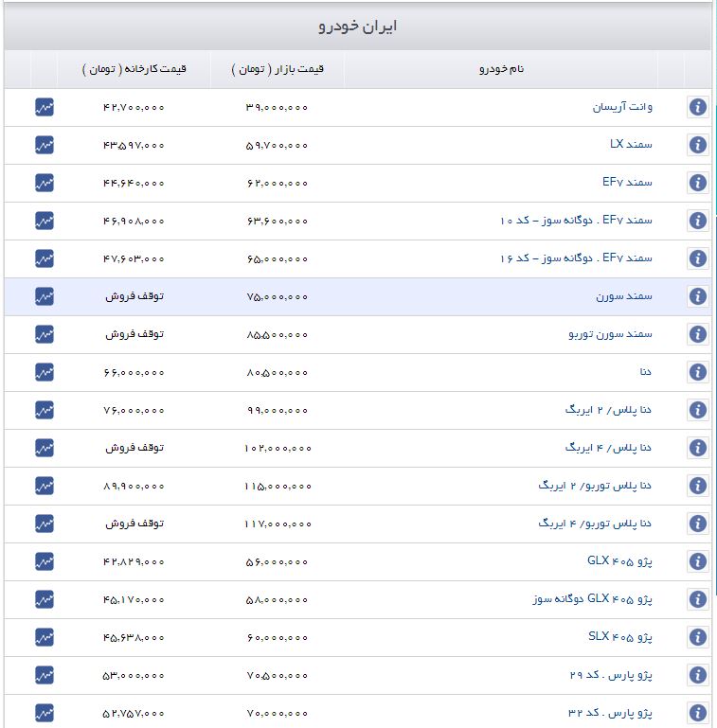Screen dimensions: 717x728
Task: Open the دنا car name link
Action: [x=645, y=372]
